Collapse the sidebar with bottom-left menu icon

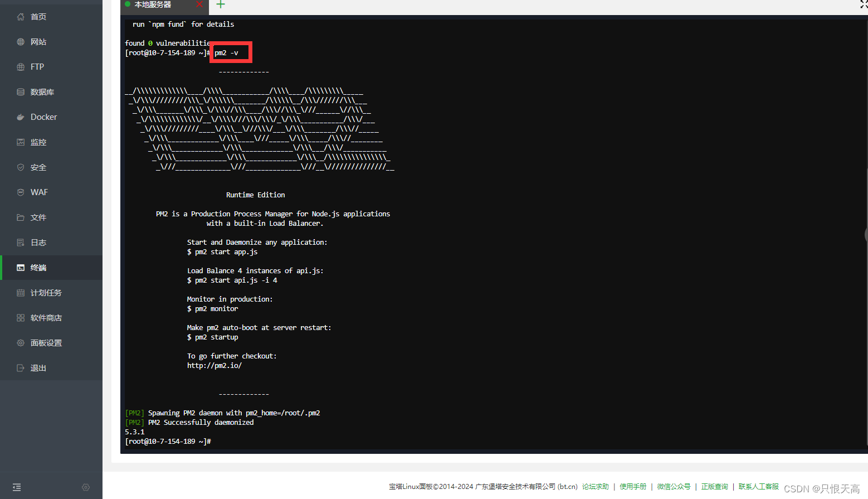tap(17, 487)
